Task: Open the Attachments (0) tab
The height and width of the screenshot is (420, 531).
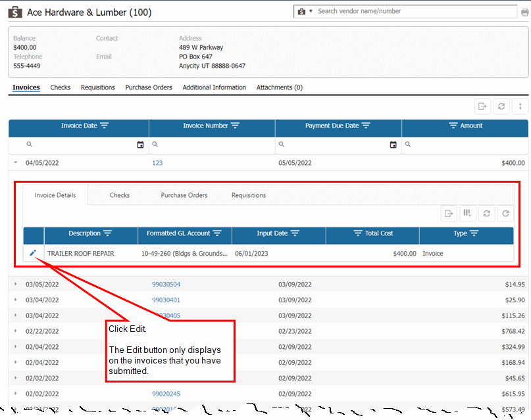Action: (280, 87)
